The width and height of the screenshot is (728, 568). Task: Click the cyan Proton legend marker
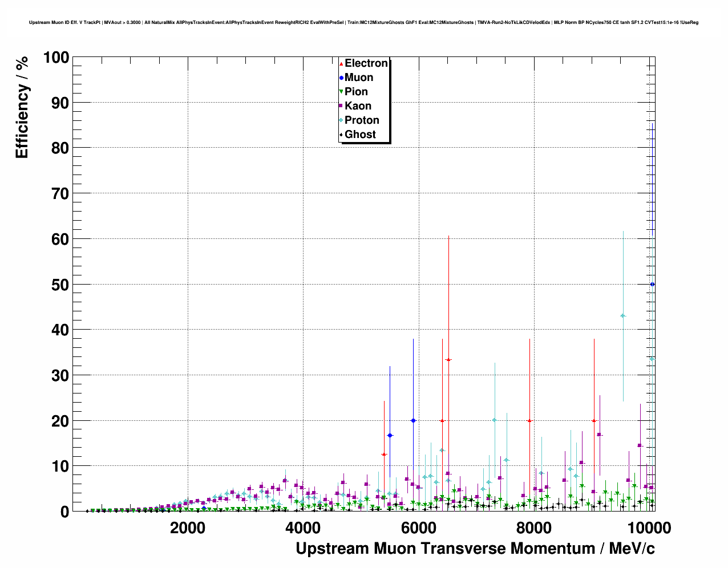341,120
